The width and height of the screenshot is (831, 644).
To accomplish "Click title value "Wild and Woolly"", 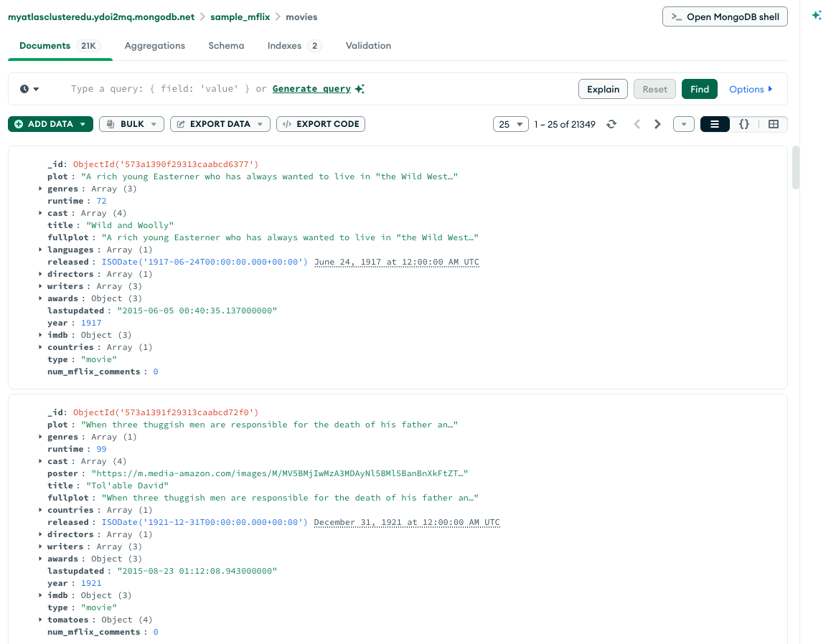I will coord(130,225).
